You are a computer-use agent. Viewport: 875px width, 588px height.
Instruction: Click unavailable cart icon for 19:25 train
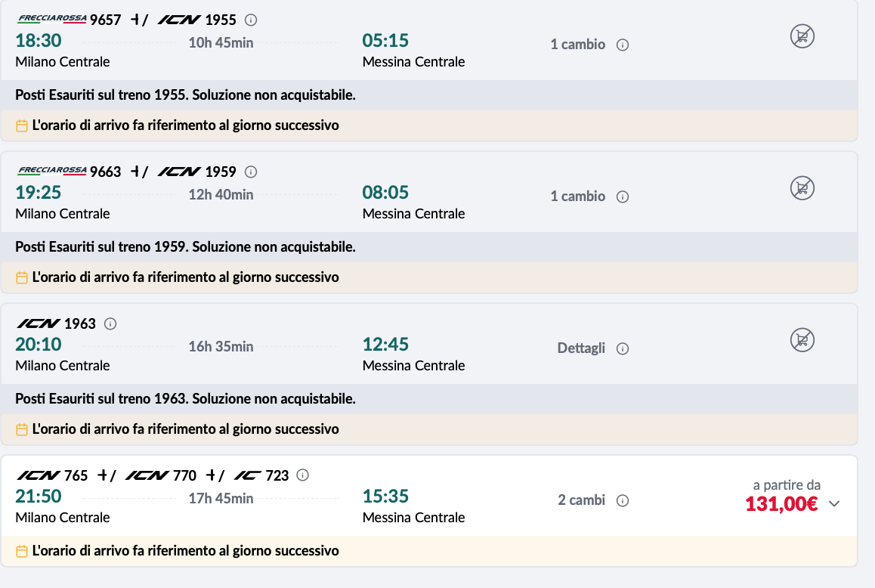pos(802,188)
